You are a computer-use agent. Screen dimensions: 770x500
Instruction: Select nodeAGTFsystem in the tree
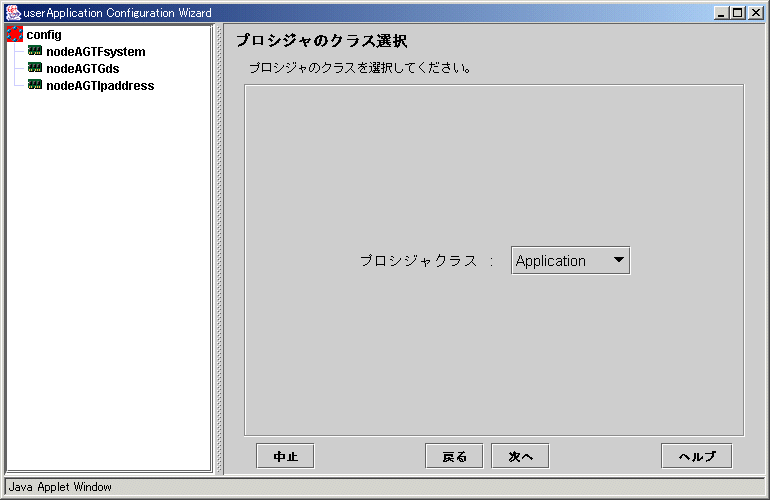click(x=96, y=52)
